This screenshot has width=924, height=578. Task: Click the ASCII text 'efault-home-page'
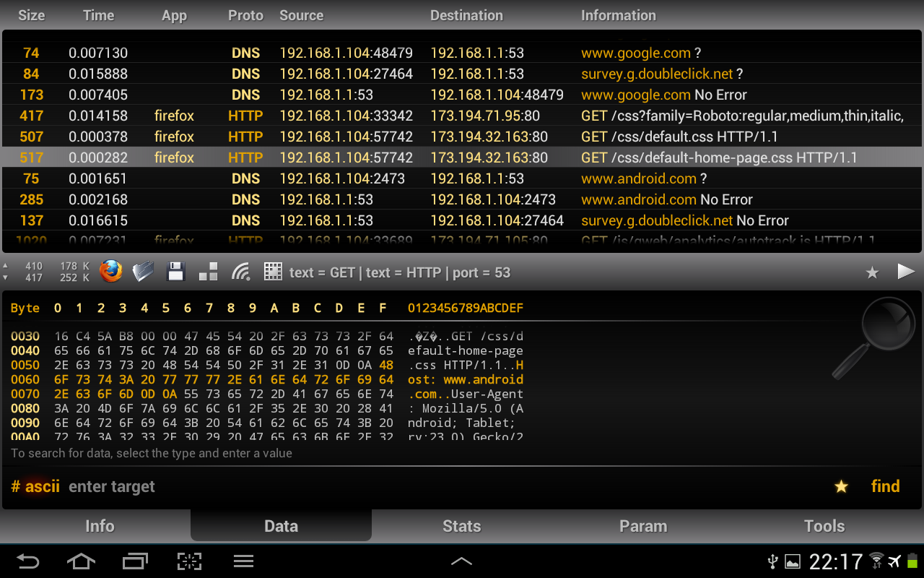(x=466, y=350)
